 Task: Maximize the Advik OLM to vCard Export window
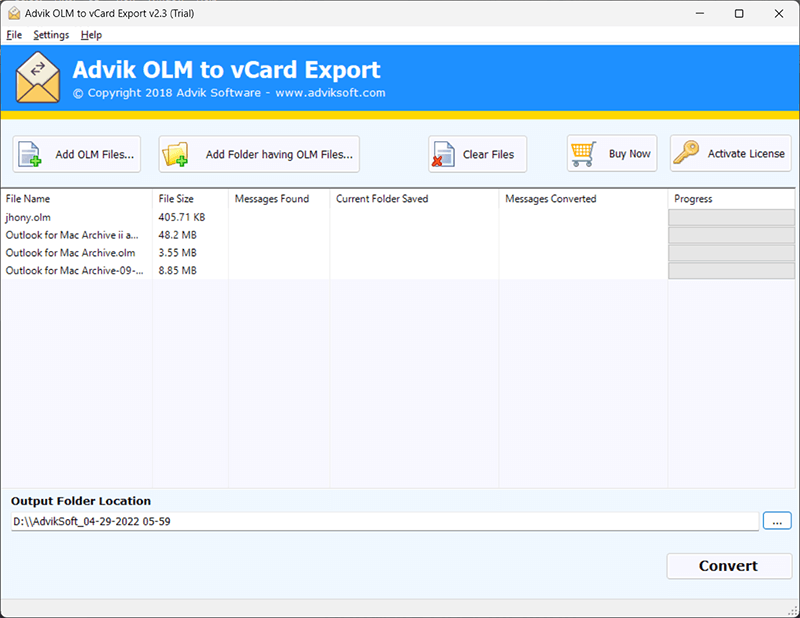(739, 13)
